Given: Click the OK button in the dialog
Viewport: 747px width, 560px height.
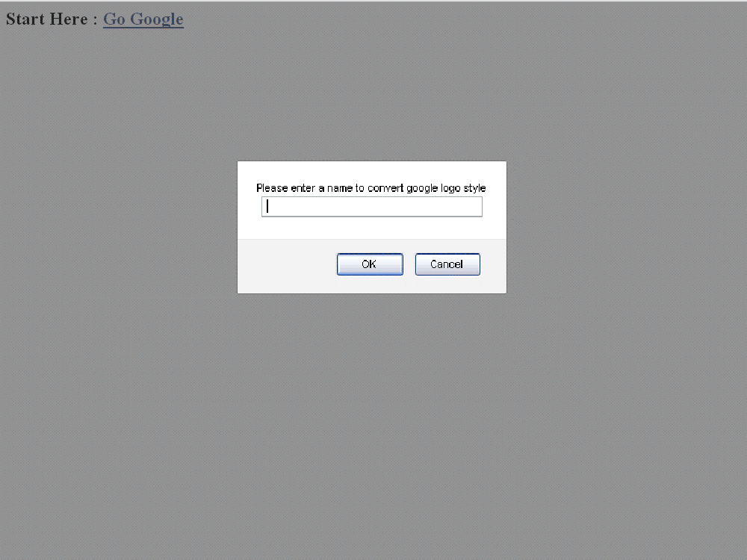Looking at the screenshot, I should (370, 264).
